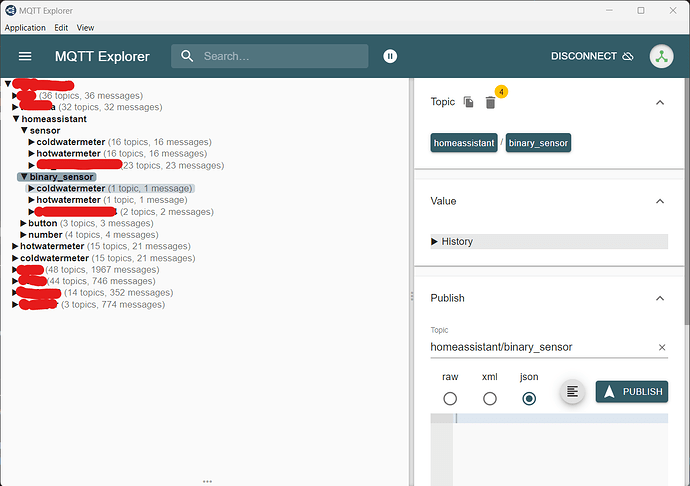Expand top-level hotwatermeter 15 topics
Screen dimensions: 690x486
[x=15, y=246]
